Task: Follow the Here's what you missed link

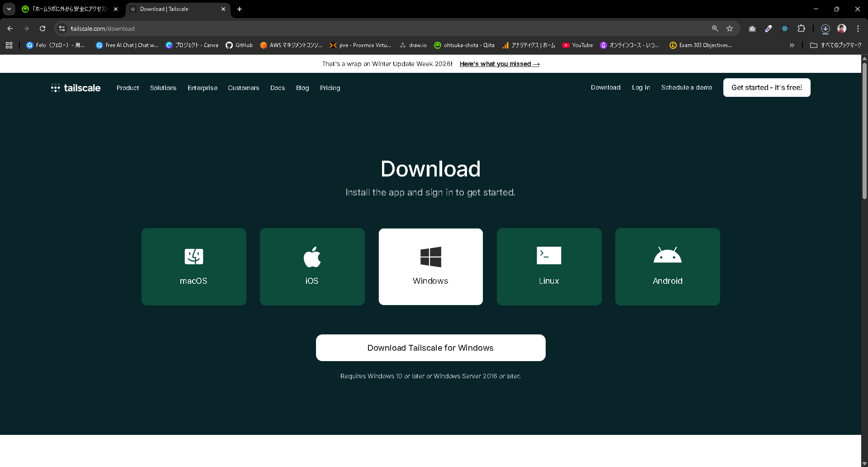Action: (x=500, y=64)
